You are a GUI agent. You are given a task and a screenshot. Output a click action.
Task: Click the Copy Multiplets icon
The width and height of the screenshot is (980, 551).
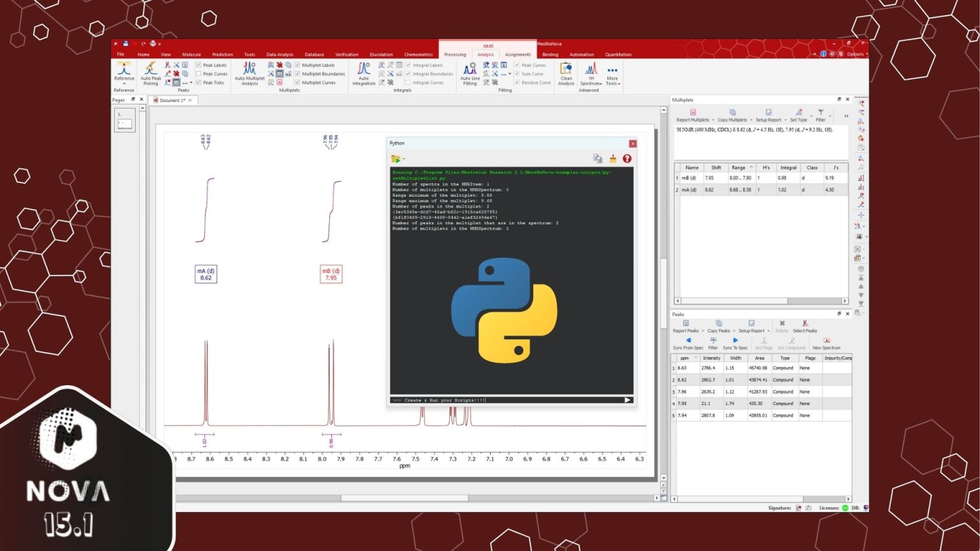tap(732, 112)
